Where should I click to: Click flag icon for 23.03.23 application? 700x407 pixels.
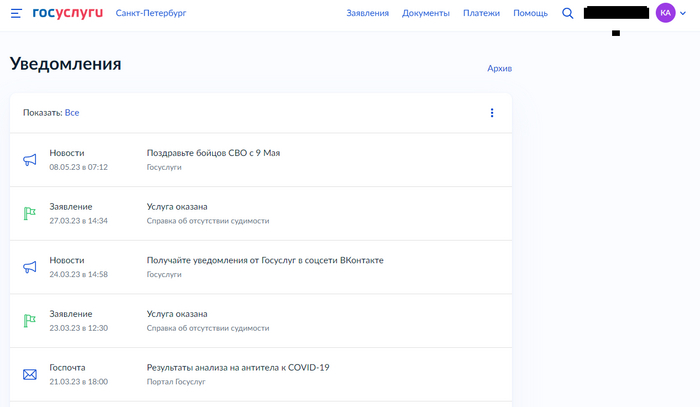(x=29, y=320)
